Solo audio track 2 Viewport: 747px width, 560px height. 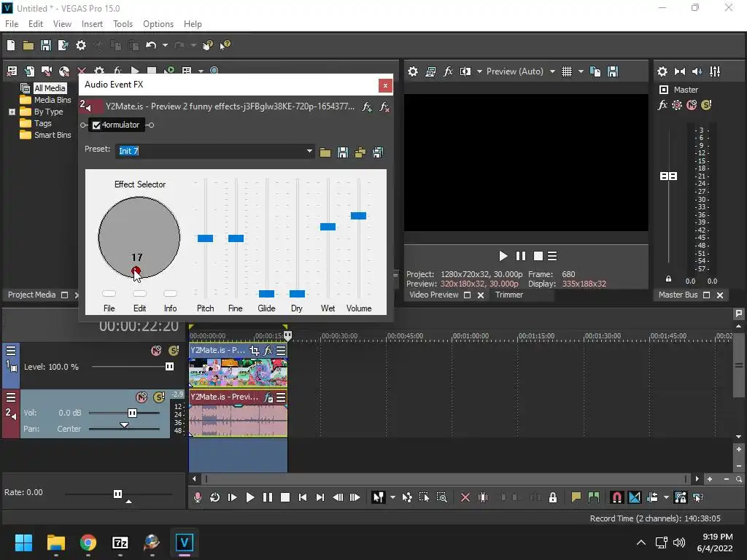(x=159, y=397)
